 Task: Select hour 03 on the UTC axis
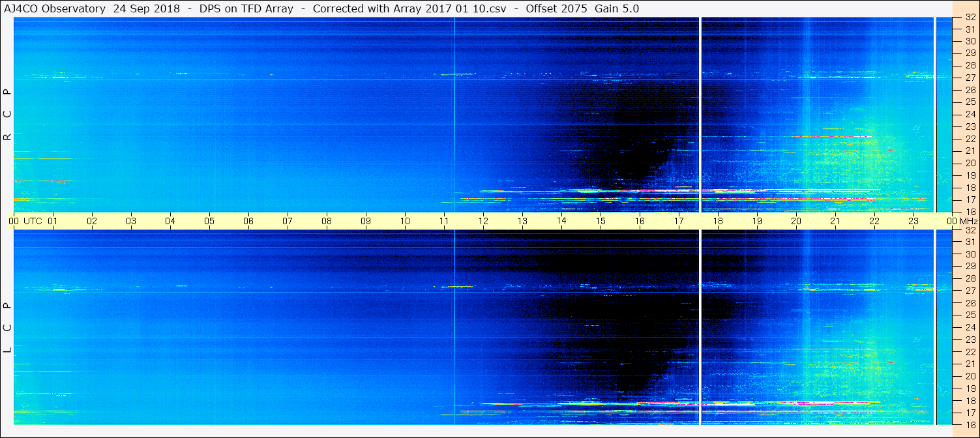[x=131, y=221]
